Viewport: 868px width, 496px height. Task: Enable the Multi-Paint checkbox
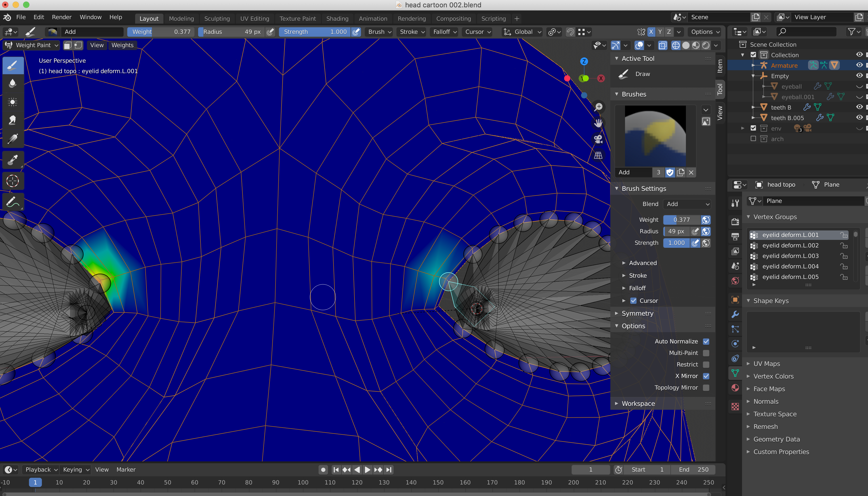[x=706, y=353]
